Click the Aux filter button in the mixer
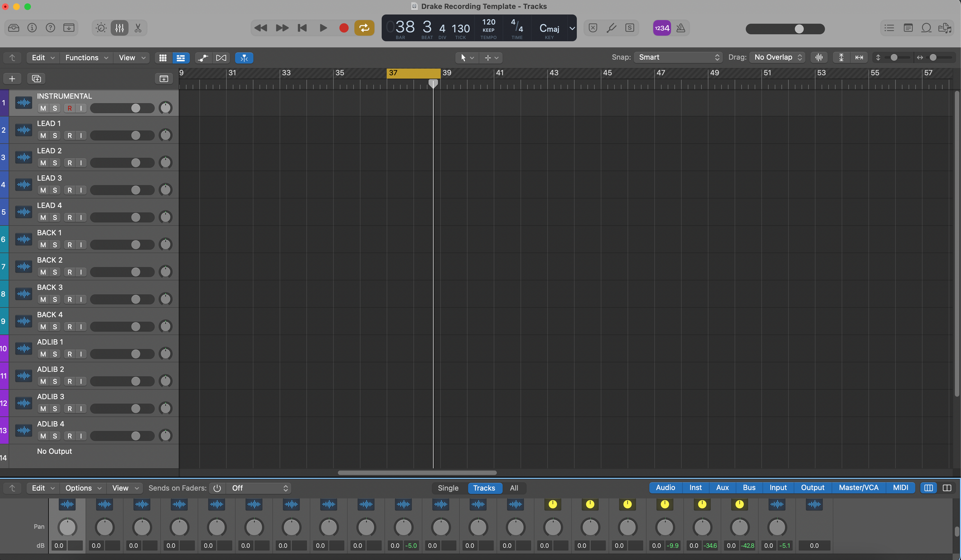Image resolution: width=961 pixels, height=560 pixels. [x=722, y=487]
